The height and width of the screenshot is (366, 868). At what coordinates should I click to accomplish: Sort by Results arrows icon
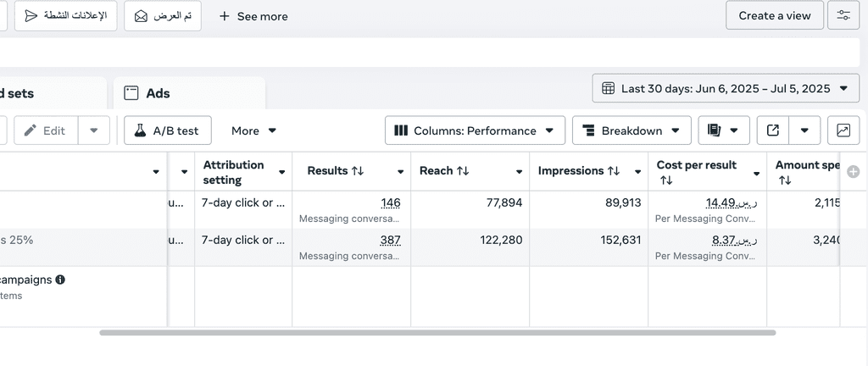click(358, 171)
